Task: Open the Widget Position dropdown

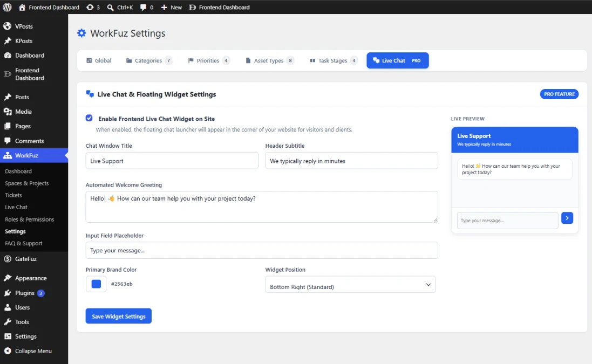Action: coord(350,284)
